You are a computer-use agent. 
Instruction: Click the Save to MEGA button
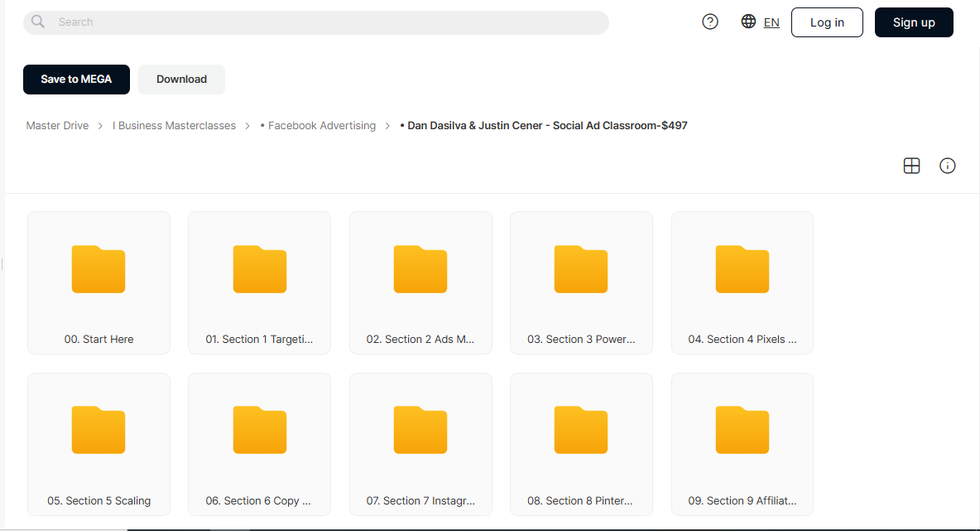(x=76, y=80)
